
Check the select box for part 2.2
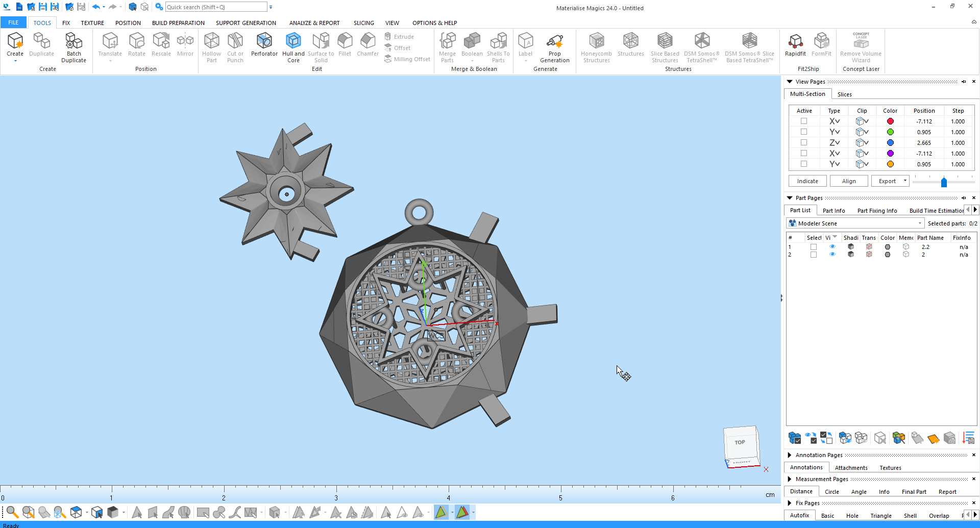814,247
